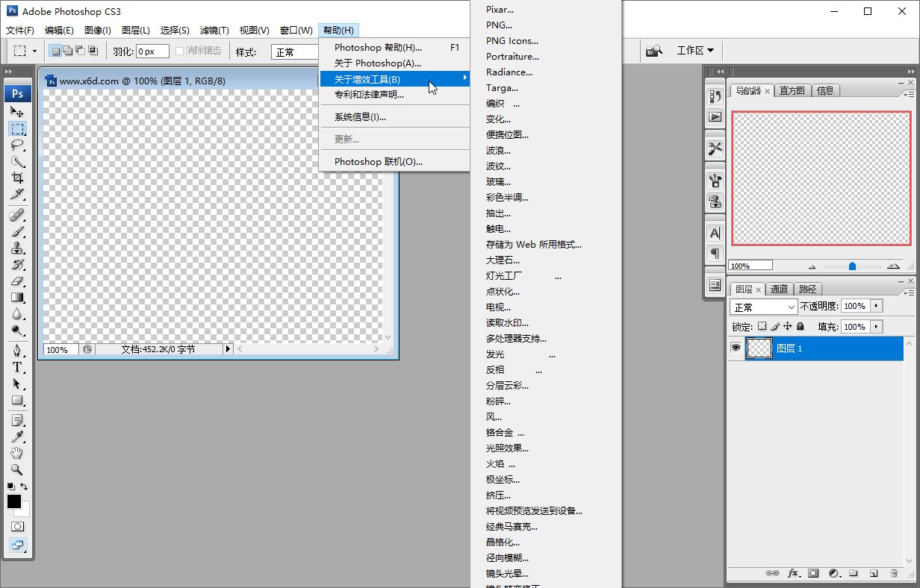Click the navigator zoom slider handle

(x=852, y=266)
